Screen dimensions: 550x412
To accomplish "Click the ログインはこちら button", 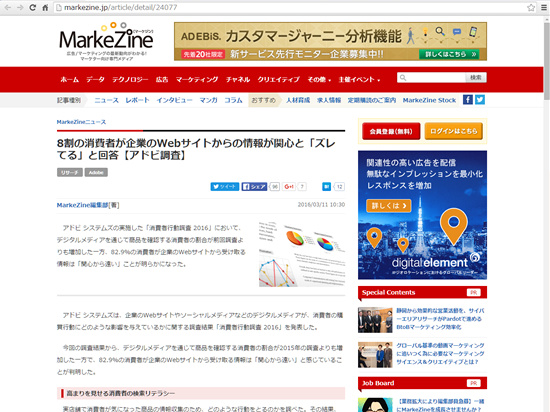I will click(454, 131).
